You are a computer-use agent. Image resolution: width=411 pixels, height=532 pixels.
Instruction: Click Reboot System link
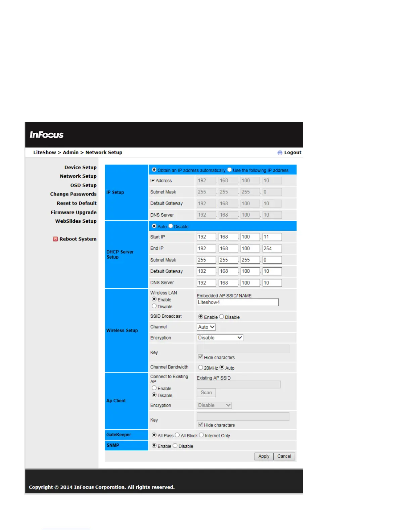(78, 239)
